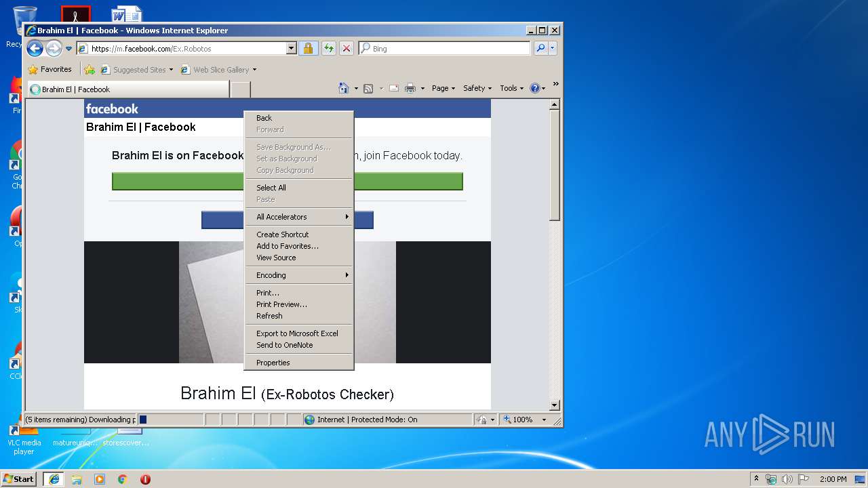Click the profile cover photo image
The height and width of the screenshot is (488, 868).
coord(287,302)
